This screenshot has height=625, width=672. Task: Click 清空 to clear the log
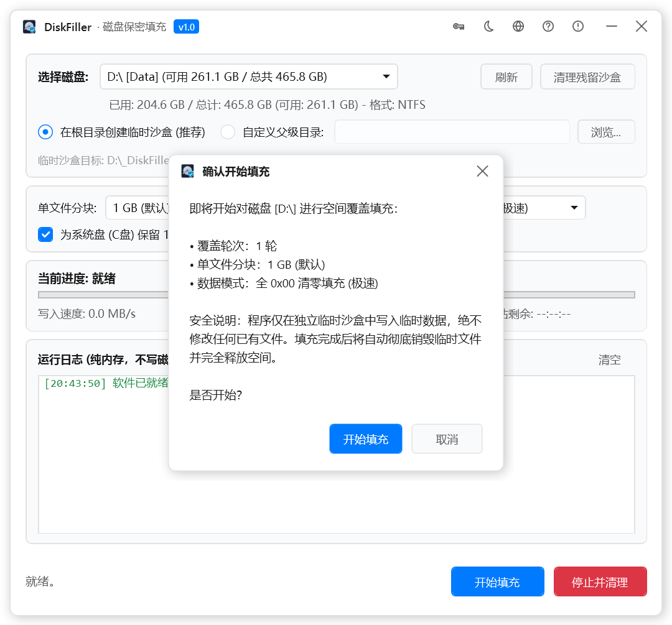pos(609,359)
